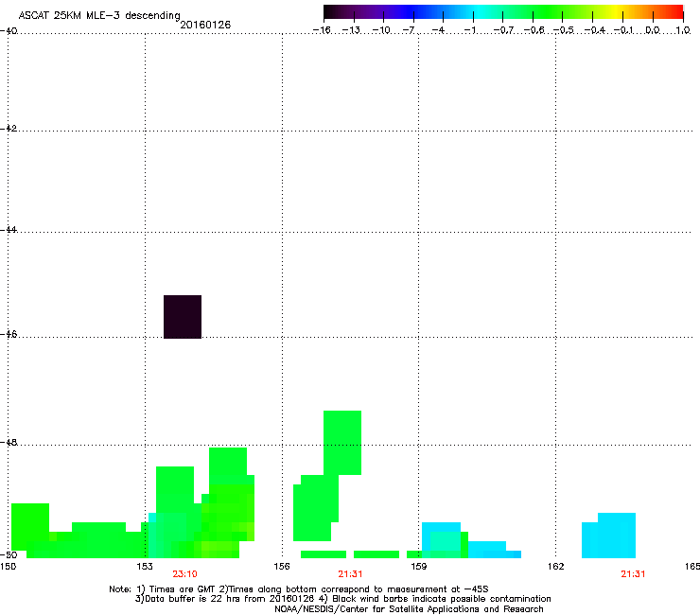
Task: Click the date label 20160126 under title
Action: coord(205,25)
